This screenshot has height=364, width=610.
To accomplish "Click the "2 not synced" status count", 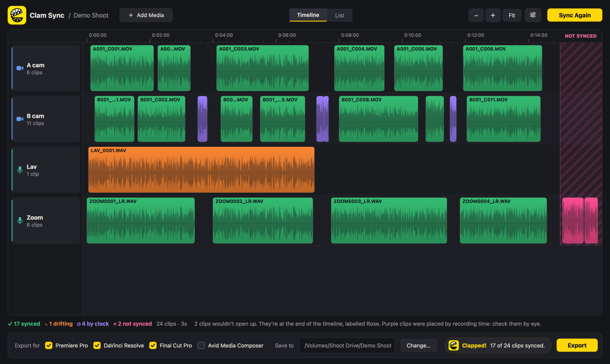I will 132,324.
